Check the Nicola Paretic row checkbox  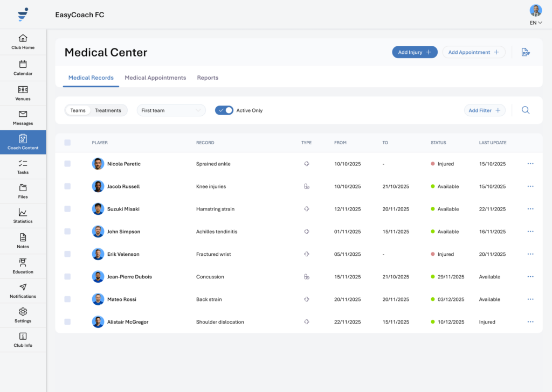coord(67,164)
